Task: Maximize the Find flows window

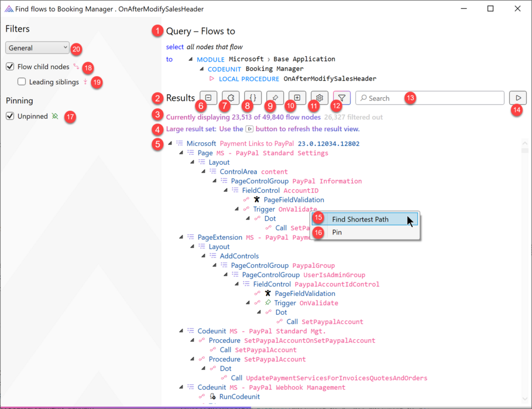Action: [x=490, y=8]
